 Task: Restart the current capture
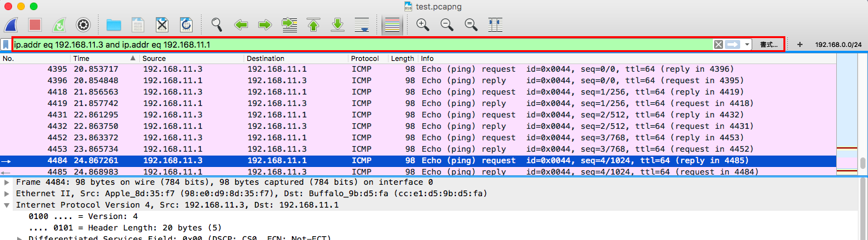point(59,25)
